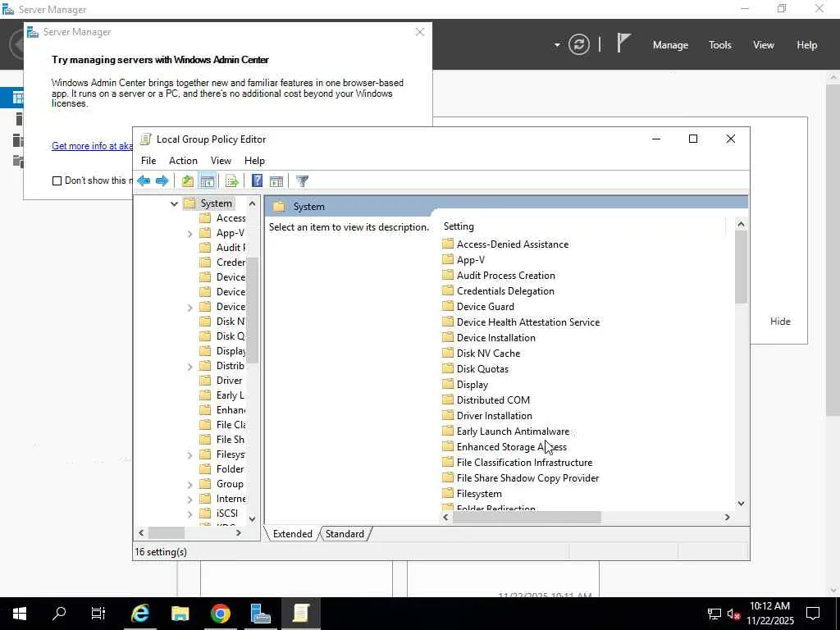The image size is (840, 630).
Task: Expand the Filesys tree node
Action: pos(189,455)
